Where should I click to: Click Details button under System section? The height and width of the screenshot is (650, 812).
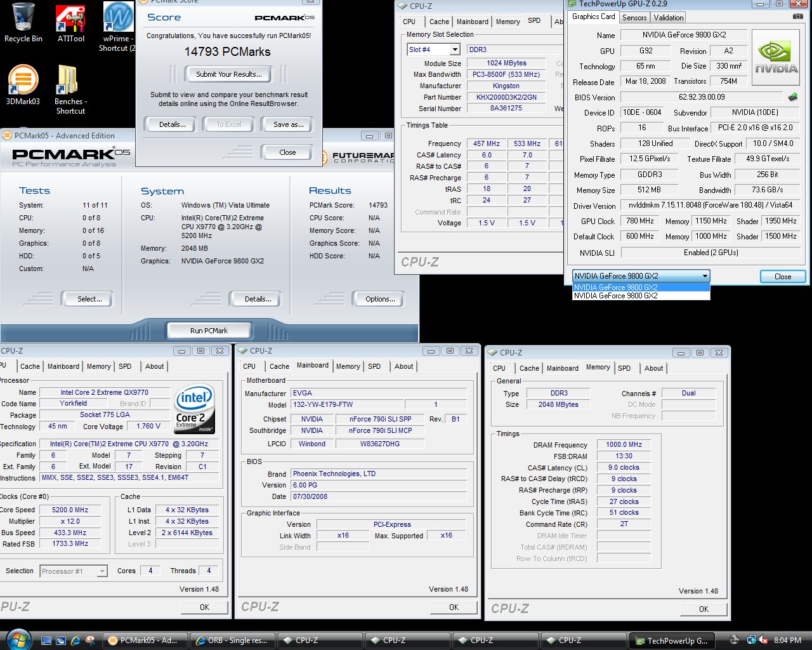pos(258,299)
